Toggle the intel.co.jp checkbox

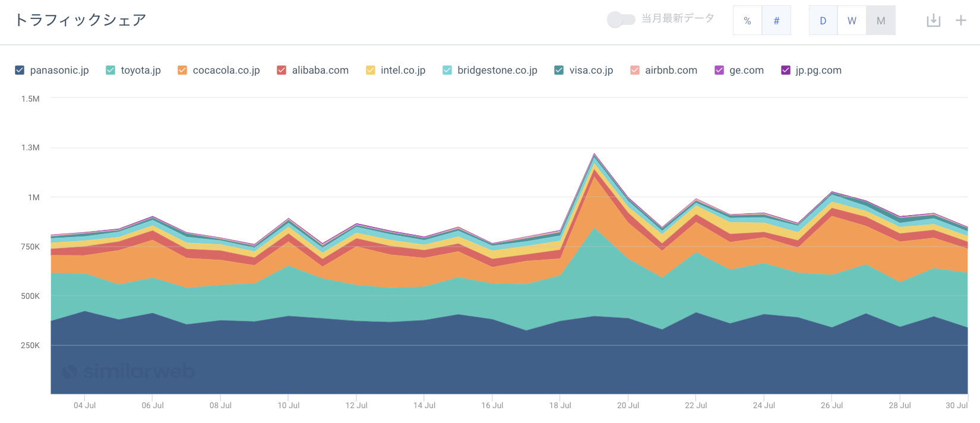coord(371,70)
